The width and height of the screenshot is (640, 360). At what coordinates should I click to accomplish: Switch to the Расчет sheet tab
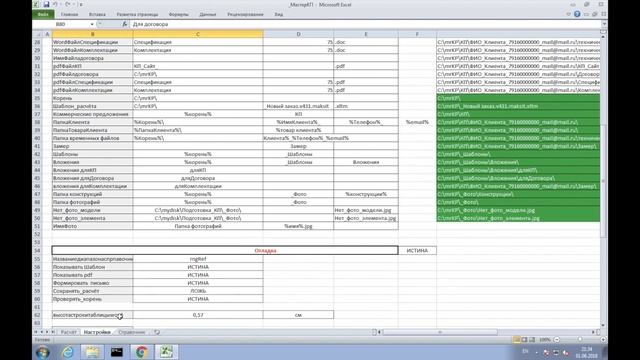point(69,332)
